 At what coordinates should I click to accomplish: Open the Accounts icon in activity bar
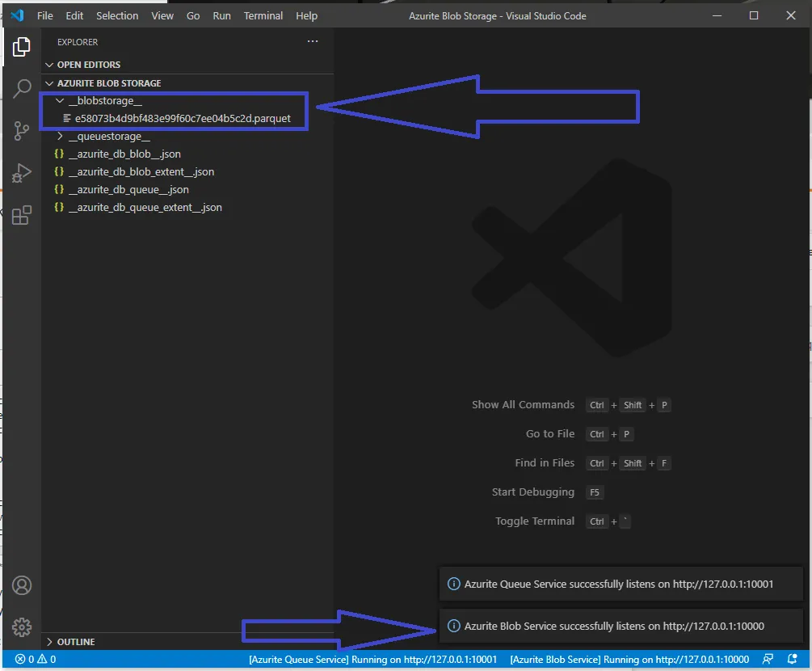click(x=22, y=585)
